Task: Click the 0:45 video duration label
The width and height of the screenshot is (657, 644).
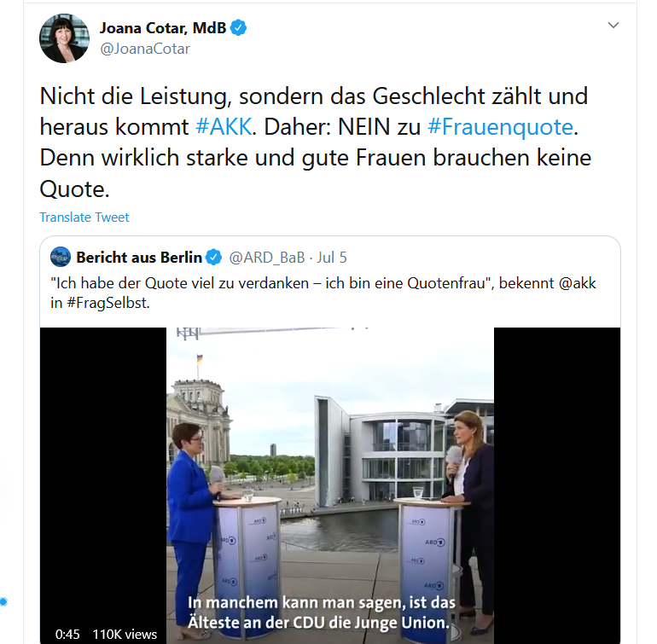Action: (67, 634)
